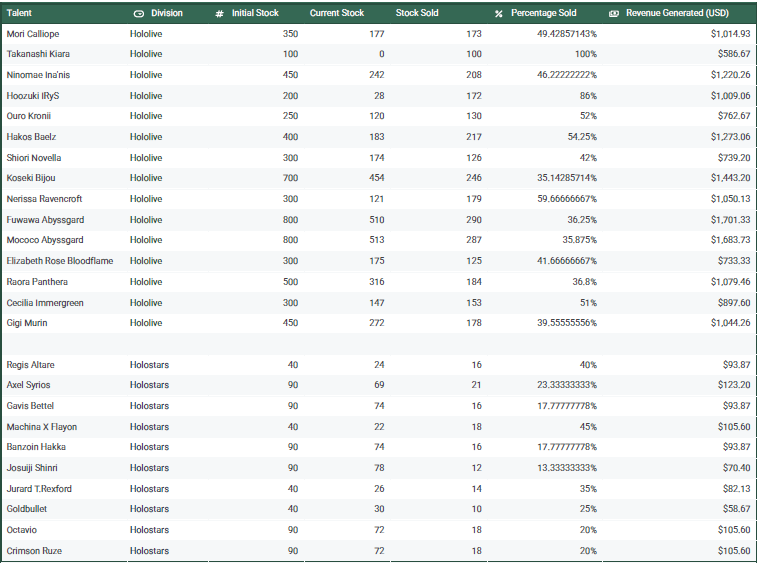Click the Josuiji Shinri talent cell
758x564 pixels.
tap(32, 468)
